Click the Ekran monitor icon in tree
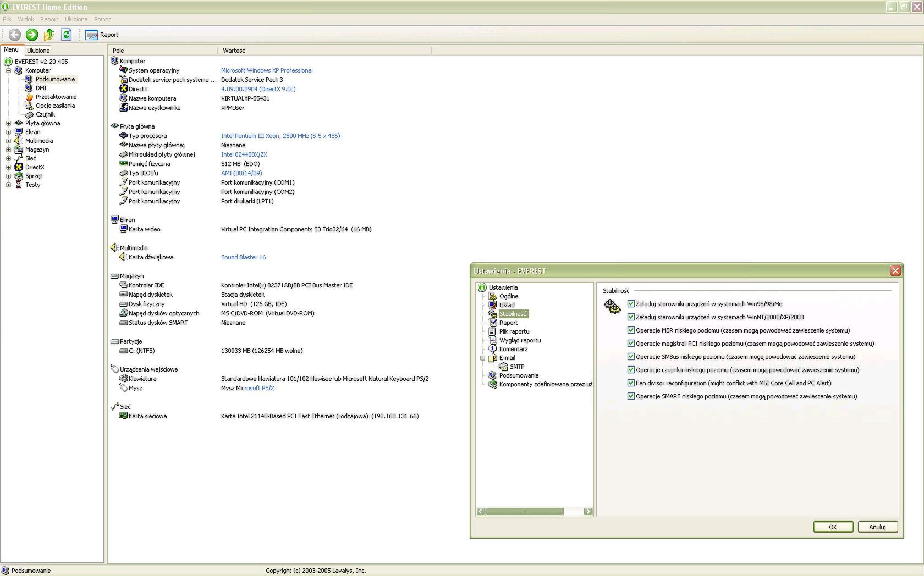Viewport: 924px width, 576px height. pyautogui.click(x=19, y=132)
